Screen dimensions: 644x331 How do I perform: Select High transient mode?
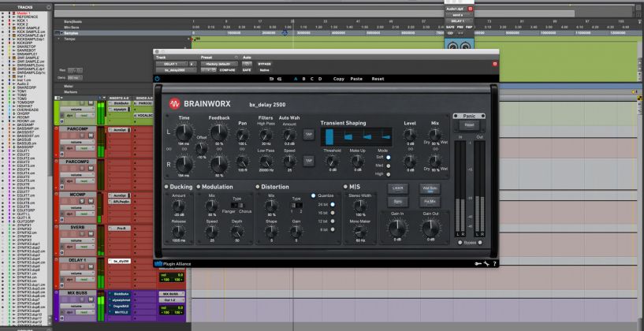(x=388, y=174)
